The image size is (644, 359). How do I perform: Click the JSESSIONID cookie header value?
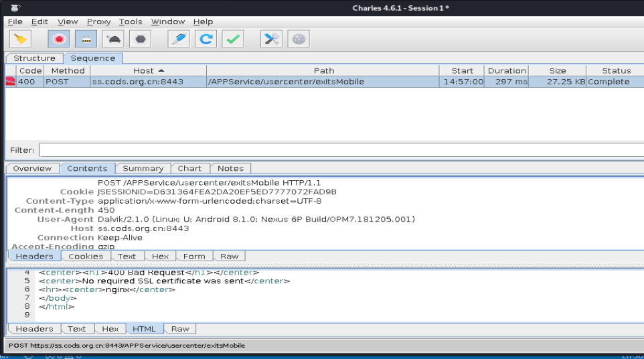click(217, 192)
